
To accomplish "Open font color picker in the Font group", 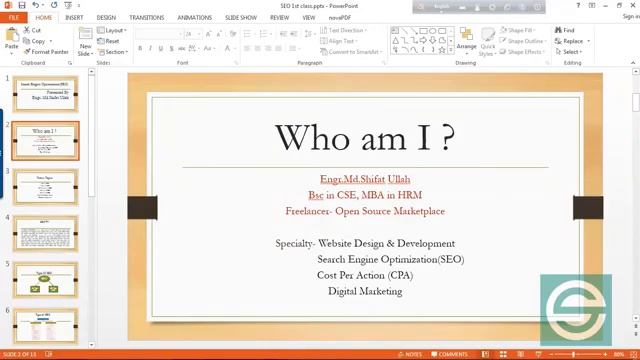I will 230,49.
